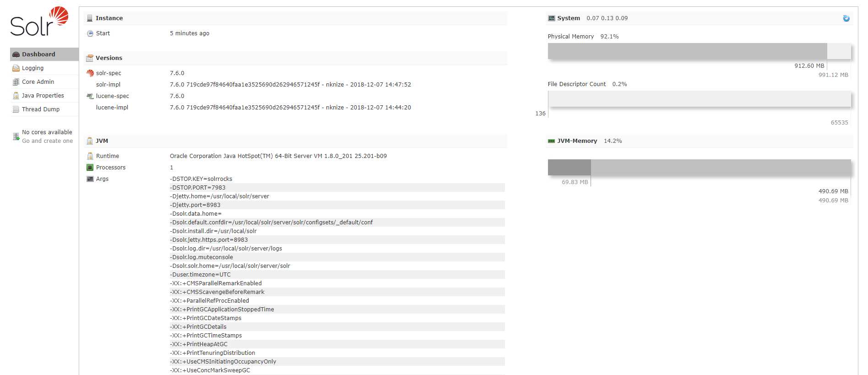Click the Solr logo
Screen dimensions: 868x375
click(39, 22)
